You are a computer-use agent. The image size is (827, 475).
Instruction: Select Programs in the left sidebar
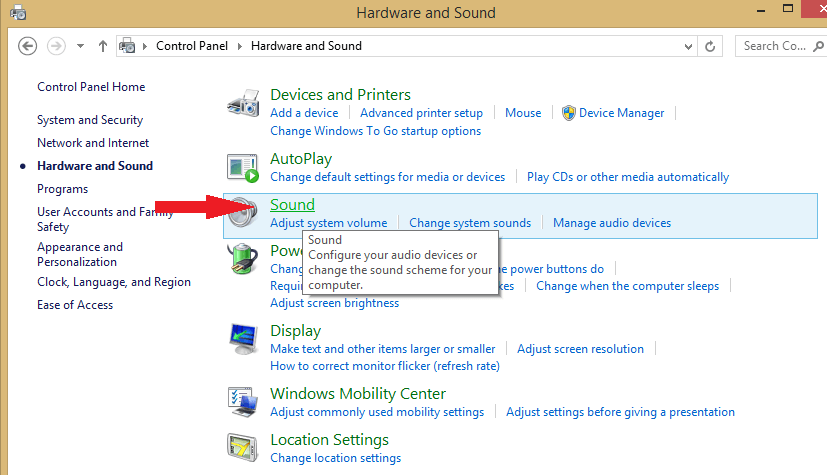(62, 189)
